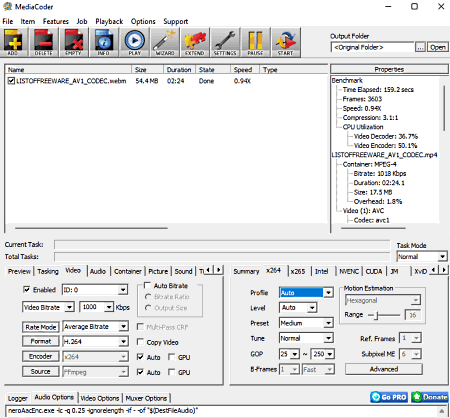Click the Properties panel vertical scrollbar

click(444, 108)
